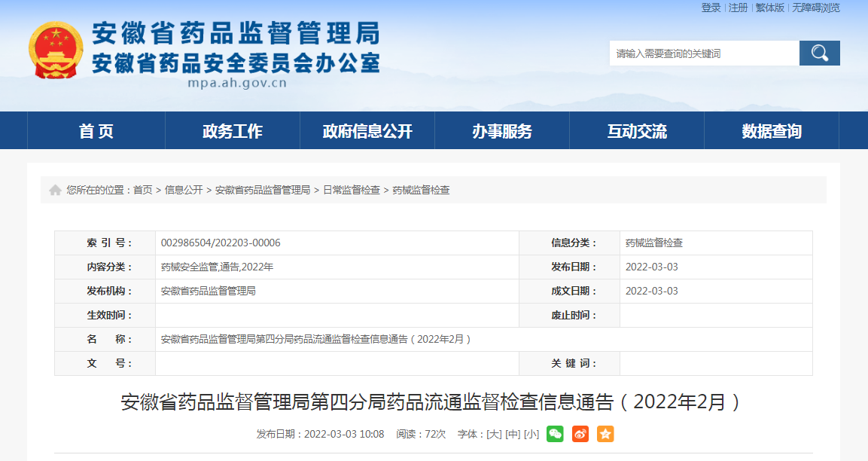Open the 办事服务 navigation menu

pyautogui.click(x=502, y=131)
